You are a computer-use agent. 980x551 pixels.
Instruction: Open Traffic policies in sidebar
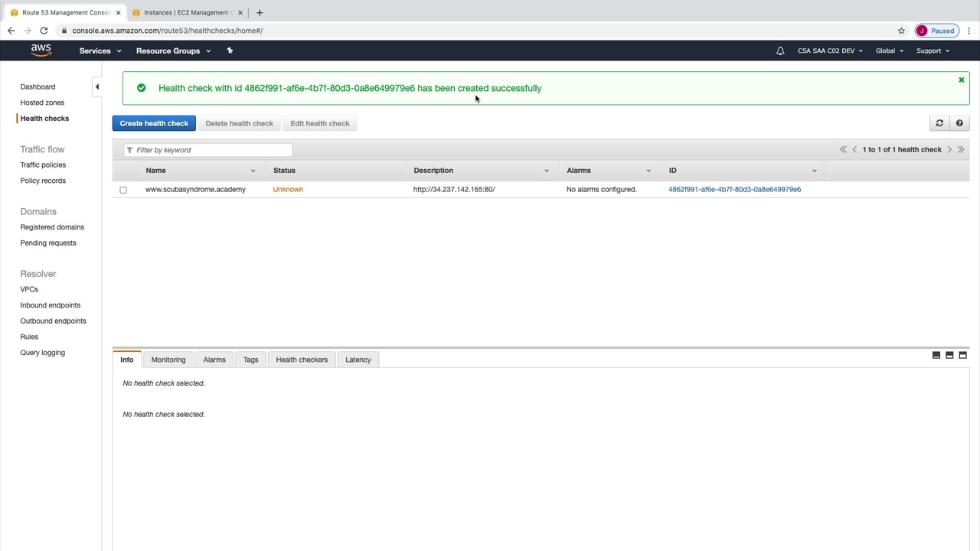pos(43,165)
